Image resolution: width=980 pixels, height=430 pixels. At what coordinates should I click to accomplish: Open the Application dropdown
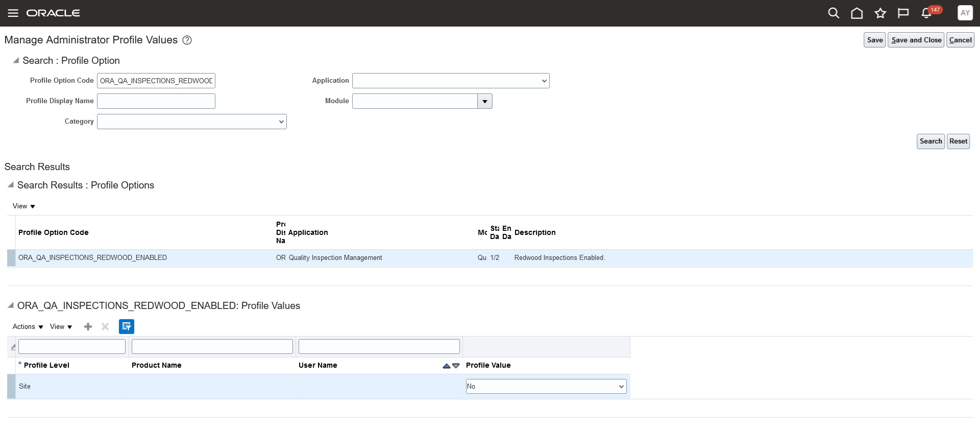pos(451,81)
